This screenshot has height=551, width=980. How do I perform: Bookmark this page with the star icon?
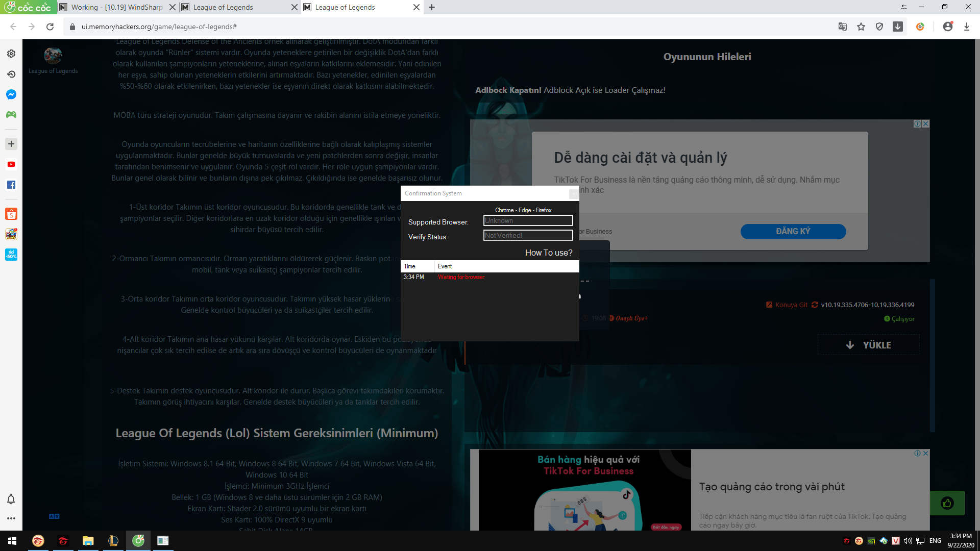861,27
